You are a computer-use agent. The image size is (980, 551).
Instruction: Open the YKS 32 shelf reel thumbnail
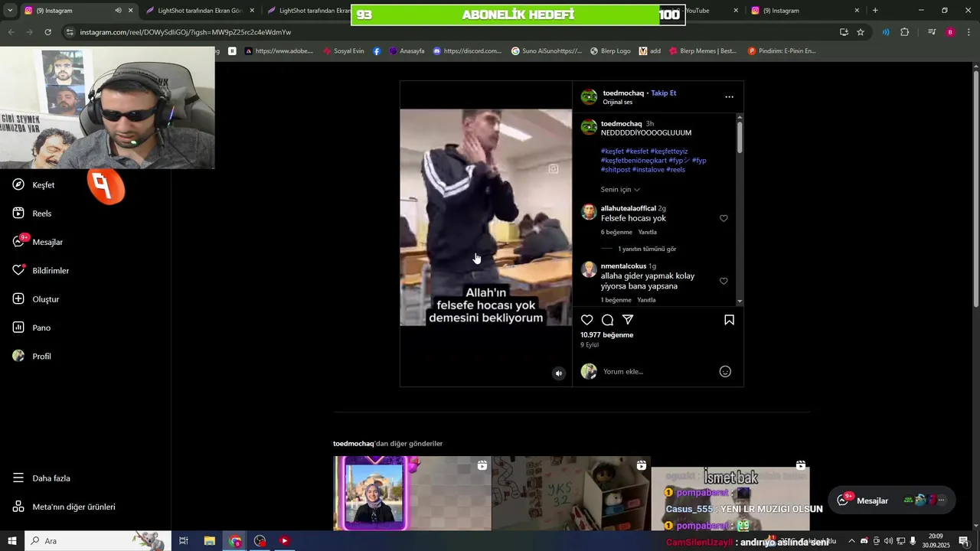click(x=571, y=494)
